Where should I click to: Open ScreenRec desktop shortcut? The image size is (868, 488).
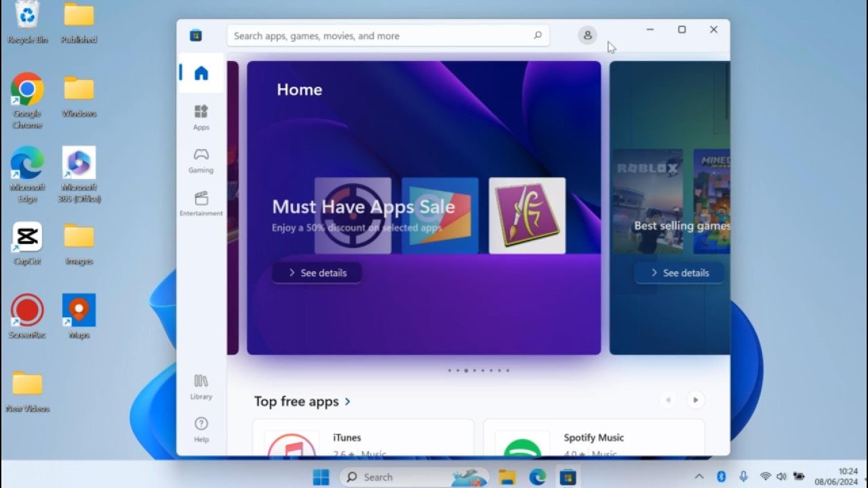coord(27,317)
